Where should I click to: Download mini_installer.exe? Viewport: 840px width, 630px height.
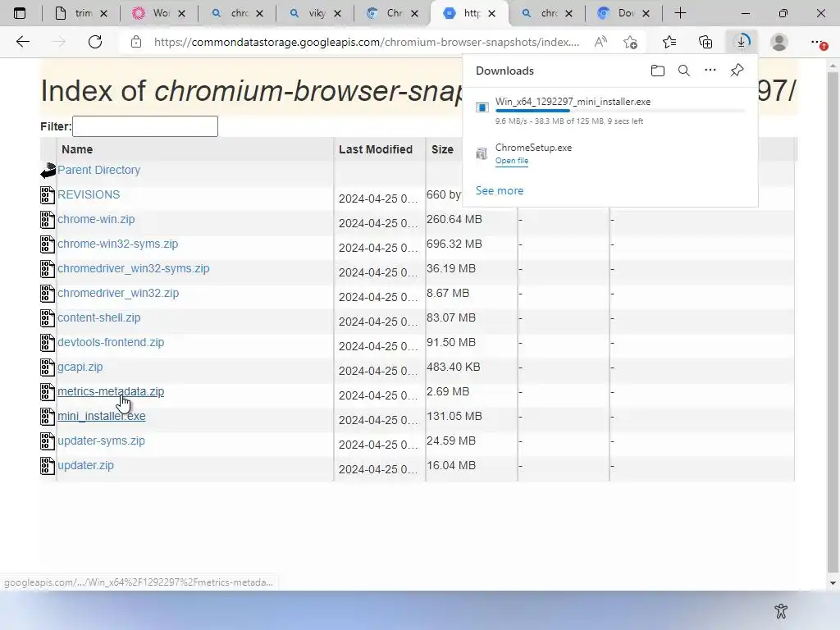click(101, 416)
